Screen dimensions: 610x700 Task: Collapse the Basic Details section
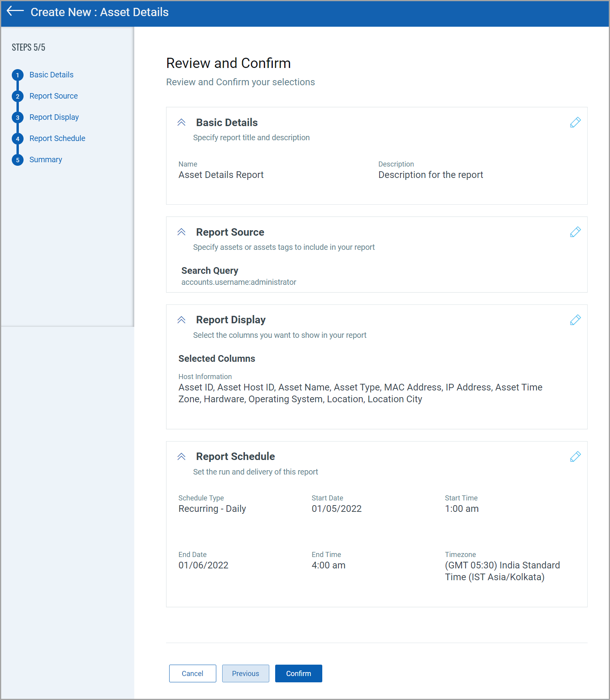(x=181, y=123)
